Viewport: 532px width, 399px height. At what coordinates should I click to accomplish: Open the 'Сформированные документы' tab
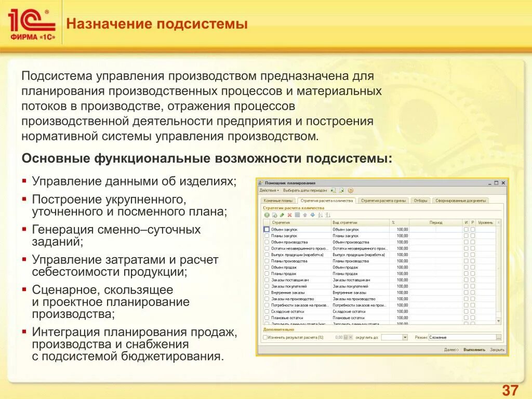click(460, 201)
